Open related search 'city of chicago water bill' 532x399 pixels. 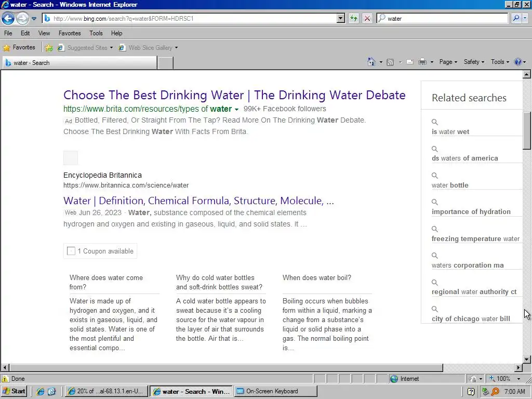471,318
